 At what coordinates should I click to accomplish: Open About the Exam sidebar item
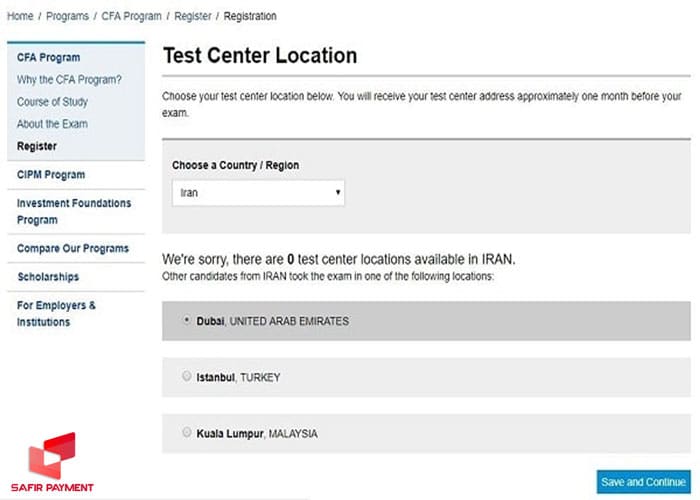pos(52,124)
